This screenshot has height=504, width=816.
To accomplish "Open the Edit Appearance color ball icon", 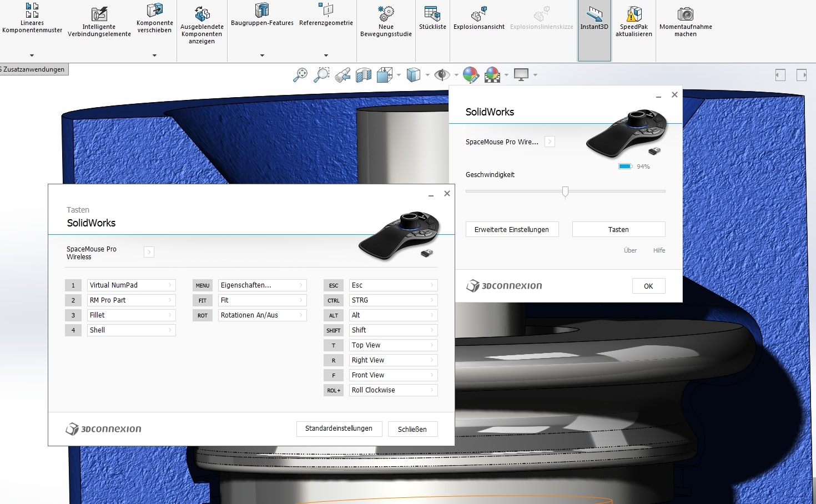I will coord(471,75).
